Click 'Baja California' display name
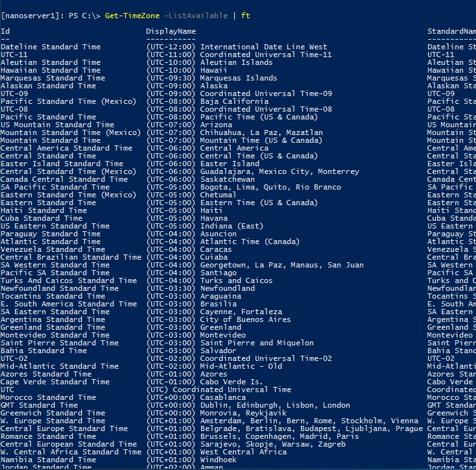Viewport: 476px width, 470px height. point(234,101)
